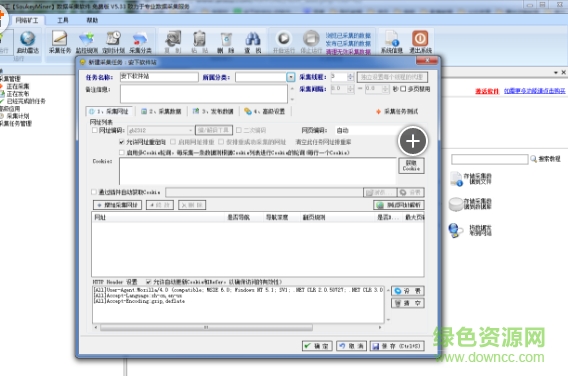
Task: Click the 采集线程 spinner arrows
Action: click(x=350, y=77)
